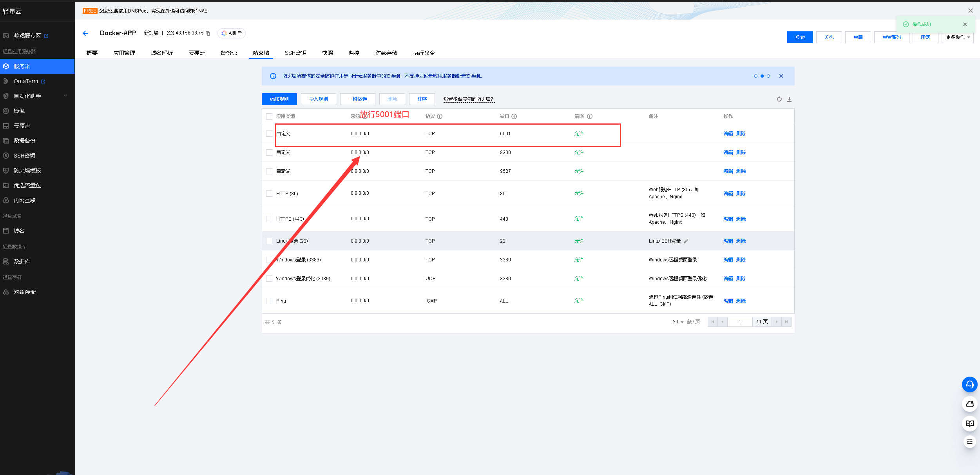Select all rules with the header checkbox

[269, 116]
